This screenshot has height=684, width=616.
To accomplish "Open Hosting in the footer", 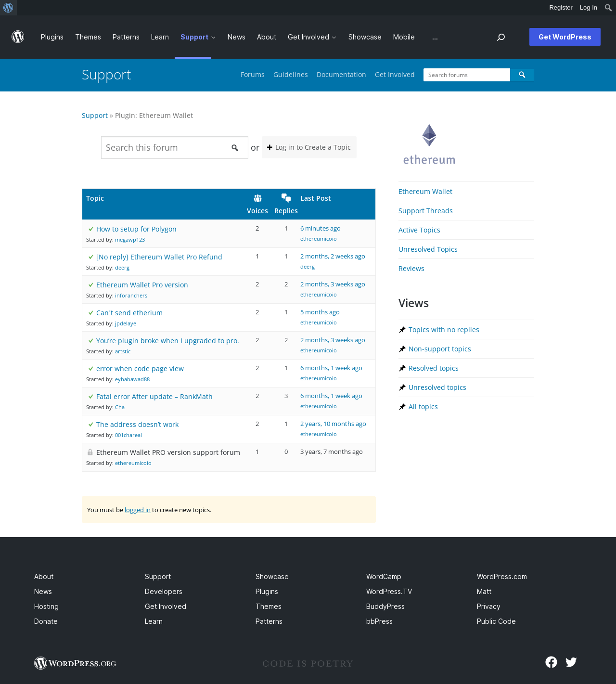I will (46, 607).
